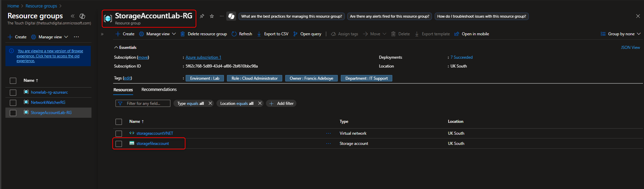Open Location equals all filter
Screen dimensions: 644x189
coord(237,103)
